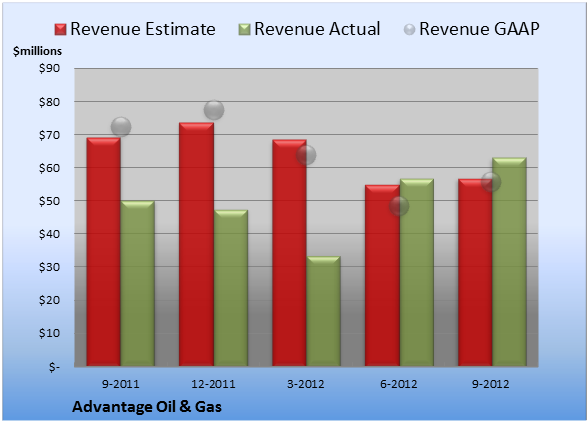
Task: Select the green actual bar for 6-2012
Action: pyautogui.click(x=417, y=272)
